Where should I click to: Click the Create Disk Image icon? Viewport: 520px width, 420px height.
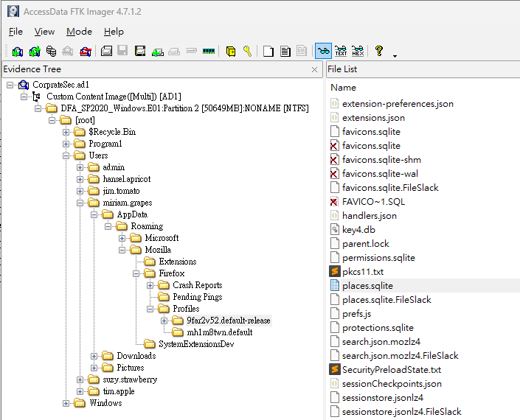point(106,51)
